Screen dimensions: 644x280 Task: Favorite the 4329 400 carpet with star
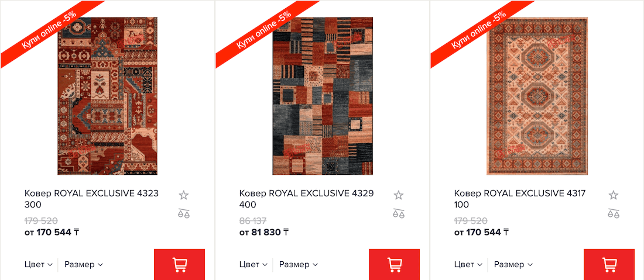pos(398,195)
